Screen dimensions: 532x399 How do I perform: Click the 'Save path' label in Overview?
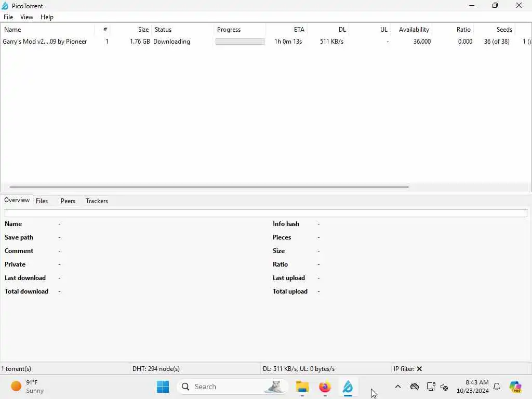pyautogui.click(x=19, y=237)
